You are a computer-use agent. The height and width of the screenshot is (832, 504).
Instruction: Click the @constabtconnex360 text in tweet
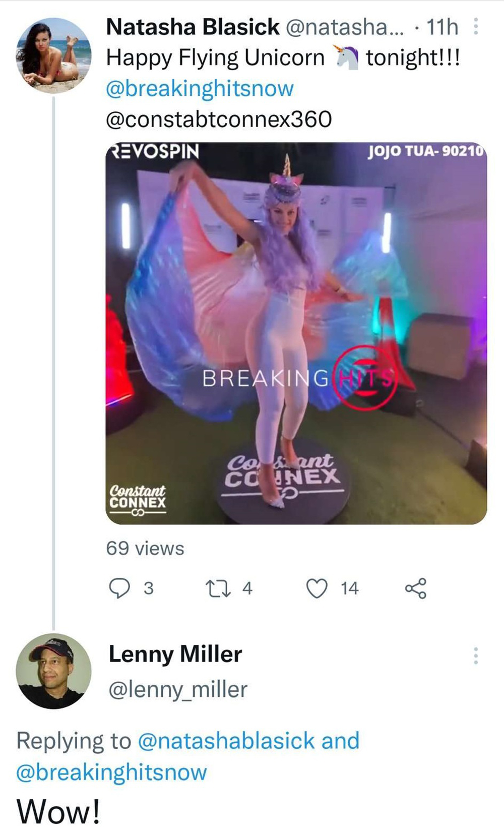click(219, 120)
